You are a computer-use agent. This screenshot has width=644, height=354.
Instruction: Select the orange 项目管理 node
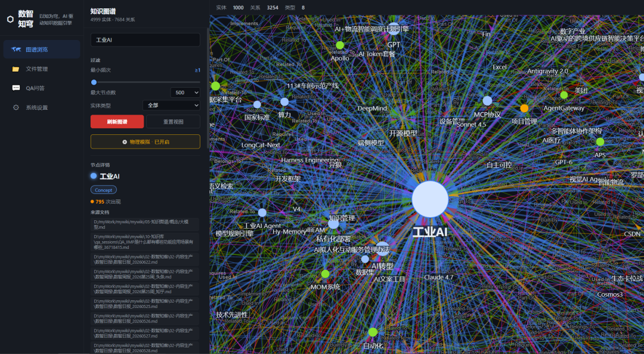(x=524, y=109)
